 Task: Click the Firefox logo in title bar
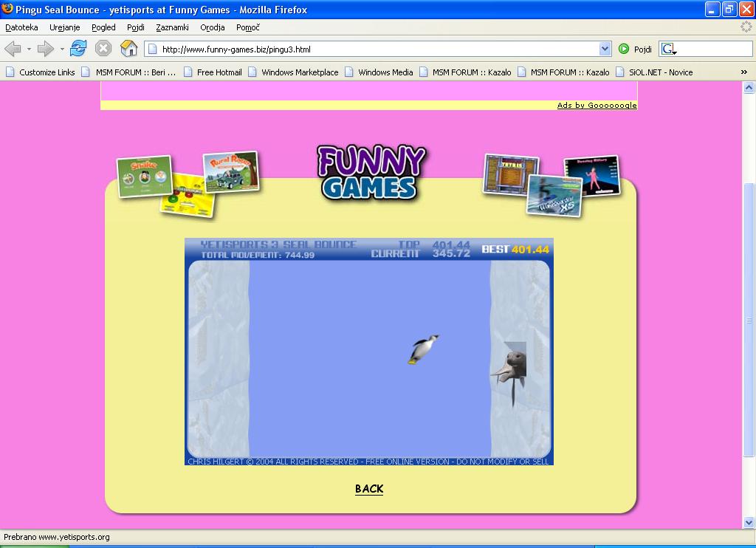pos(7,9)
